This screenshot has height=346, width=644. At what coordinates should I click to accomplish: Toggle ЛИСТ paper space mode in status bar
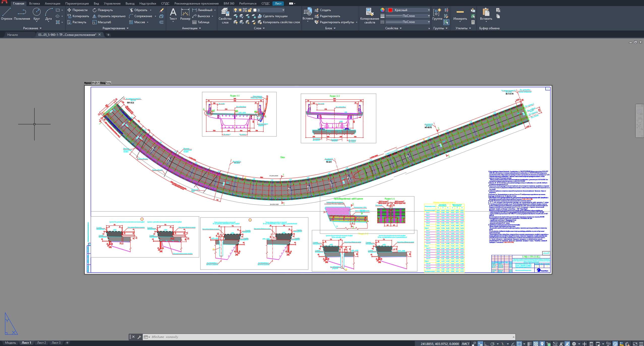pos(465,343)
